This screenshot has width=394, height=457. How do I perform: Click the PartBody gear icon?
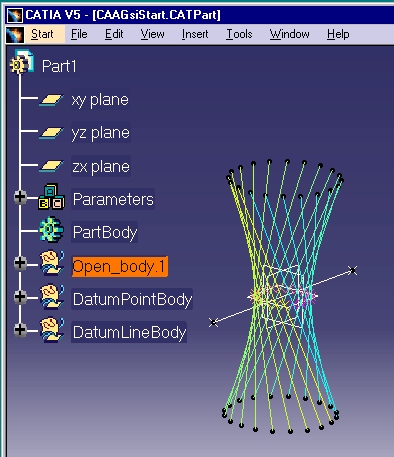[x=51, y=229]
